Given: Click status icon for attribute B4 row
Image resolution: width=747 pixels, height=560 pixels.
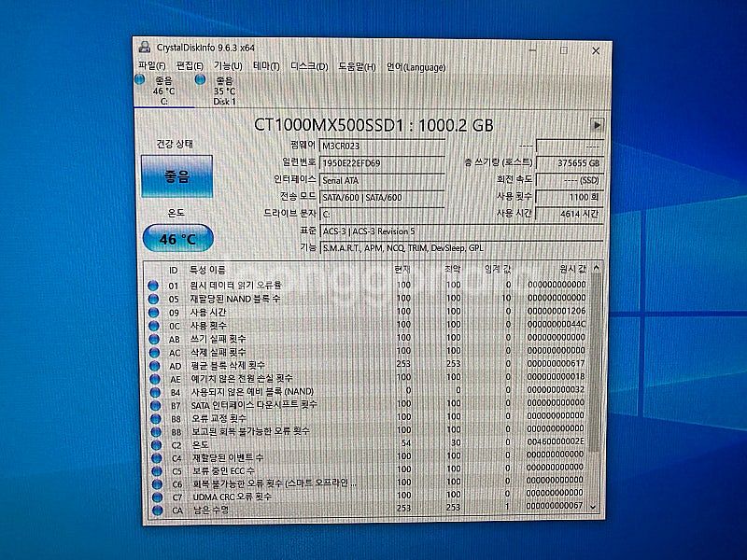Looking at the screenshot, I should 155,392.
